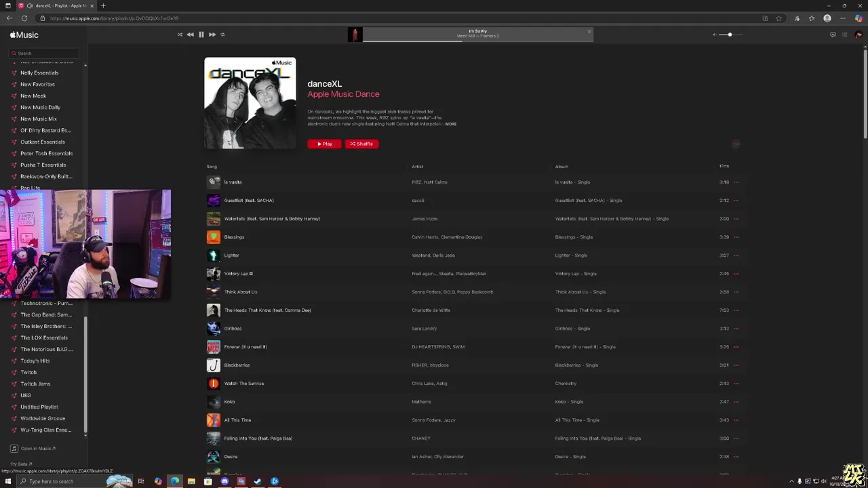Open more options for Blessings row
This screenshot has width=868, height=488.
click(x=736, y=237)
